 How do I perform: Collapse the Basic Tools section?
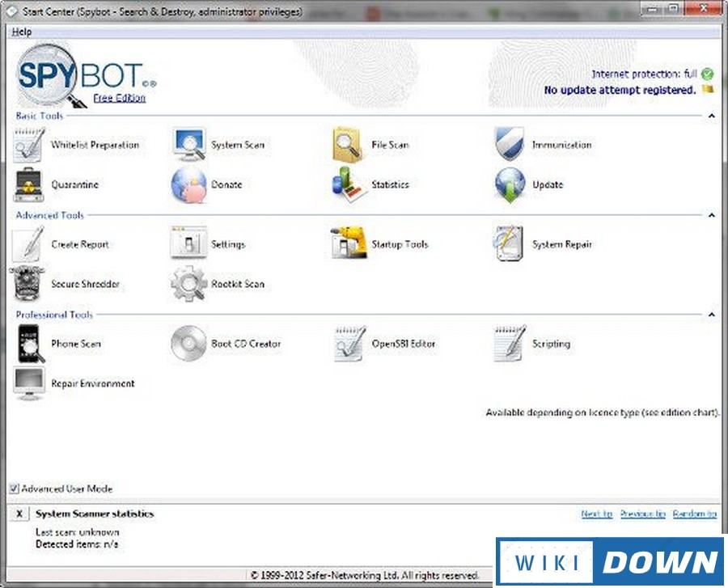coord(711,116)
